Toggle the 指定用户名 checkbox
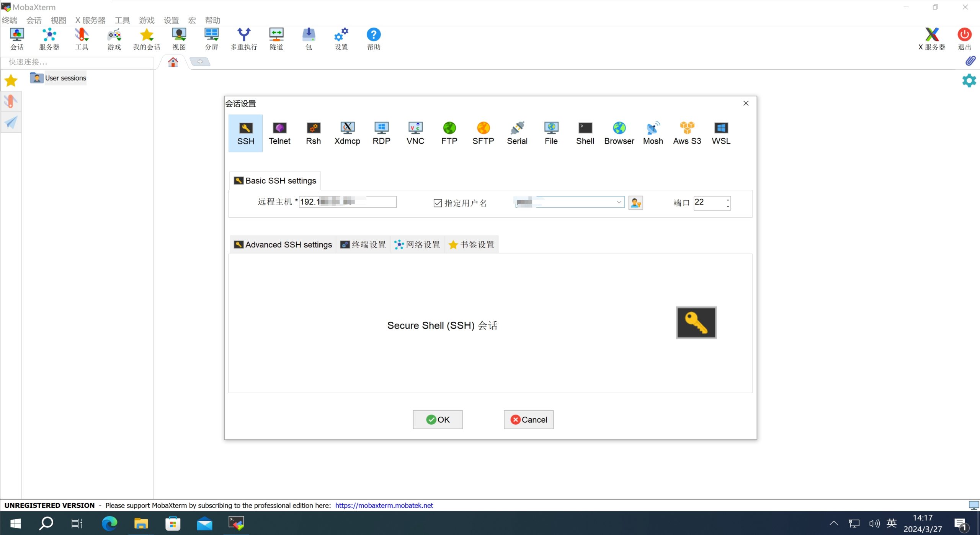Screen dimensions: 980x535 click(438, 203)
